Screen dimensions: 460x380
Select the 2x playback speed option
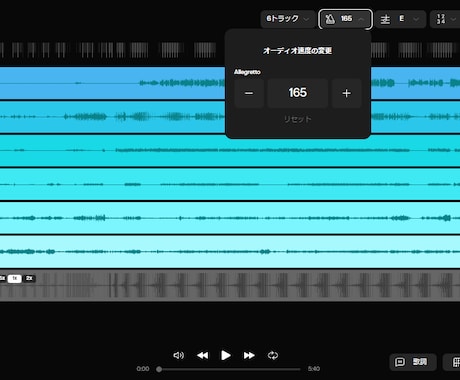[x=29, y=278]
